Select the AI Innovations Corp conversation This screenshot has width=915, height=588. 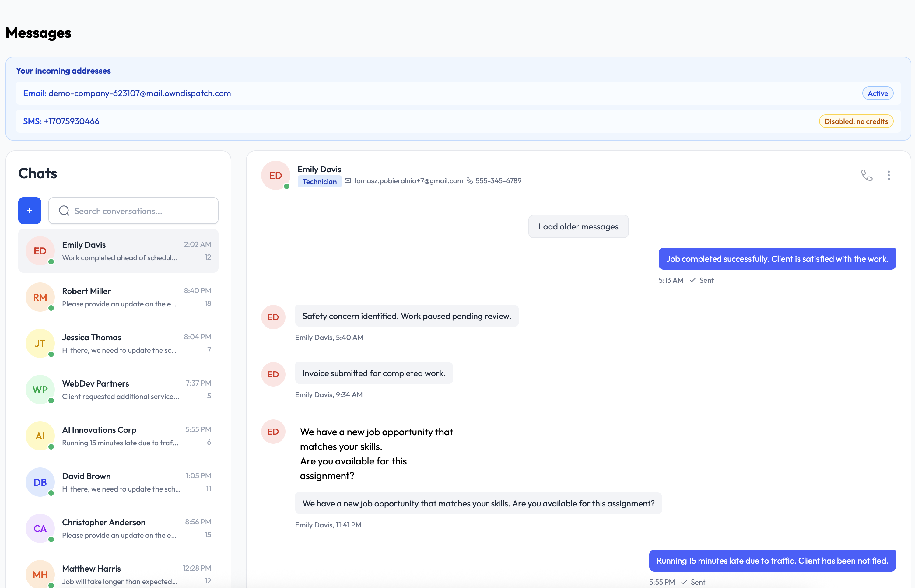(x=118, y=435)
